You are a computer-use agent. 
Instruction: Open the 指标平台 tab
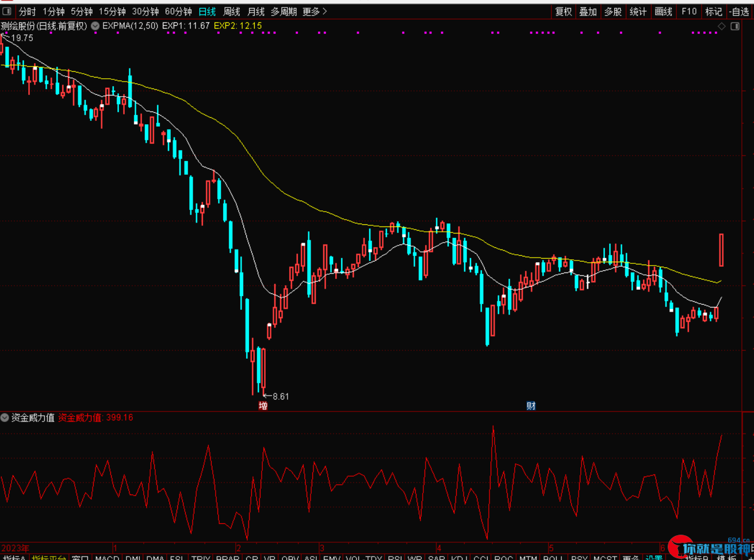click(x=48, y=558)
